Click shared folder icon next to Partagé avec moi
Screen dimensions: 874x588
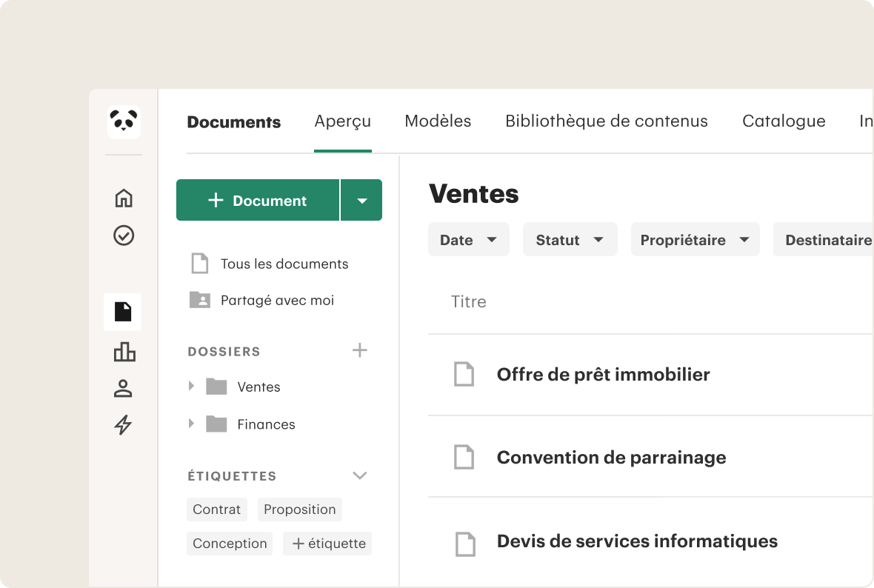199,300
